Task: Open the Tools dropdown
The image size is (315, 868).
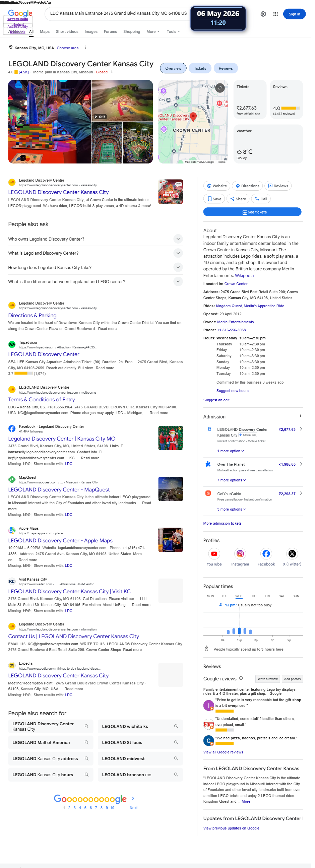Action: 173,32
